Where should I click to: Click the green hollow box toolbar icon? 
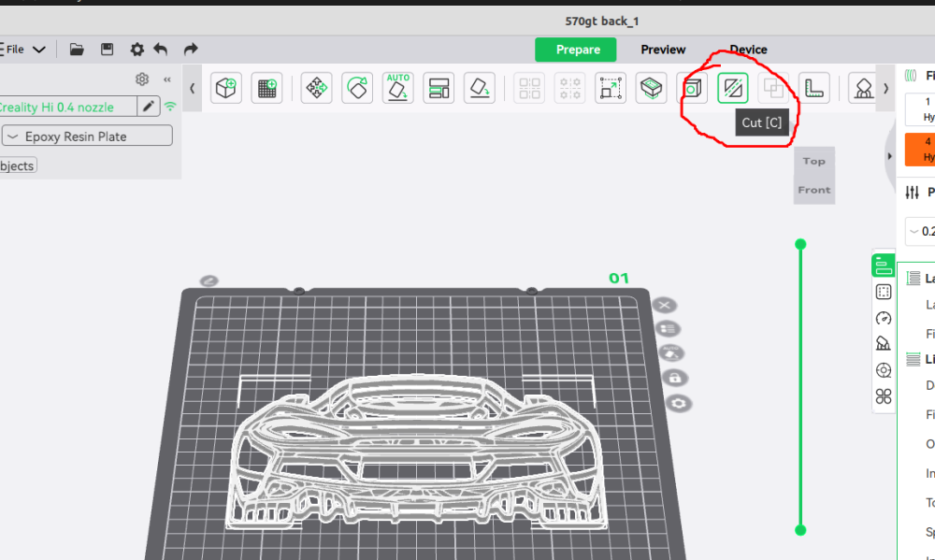pyautogui.click(x=651, y=88)
